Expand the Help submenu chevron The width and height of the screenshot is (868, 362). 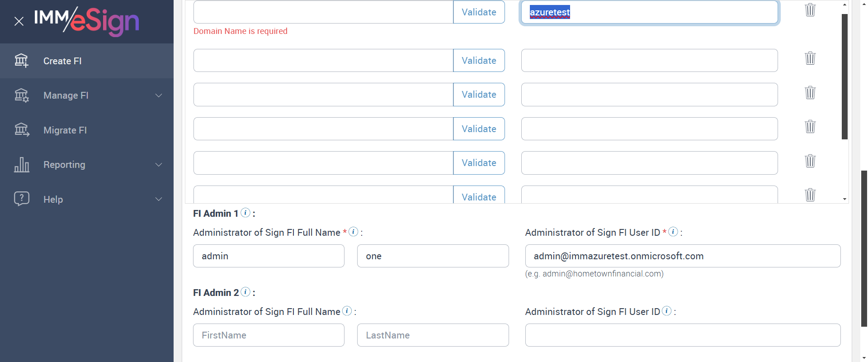159,199
